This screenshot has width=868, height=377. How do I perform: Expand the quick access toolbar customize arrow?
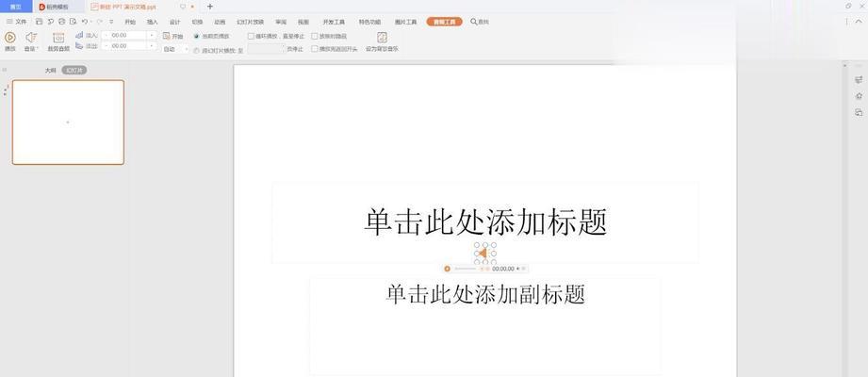click(111, 22)
